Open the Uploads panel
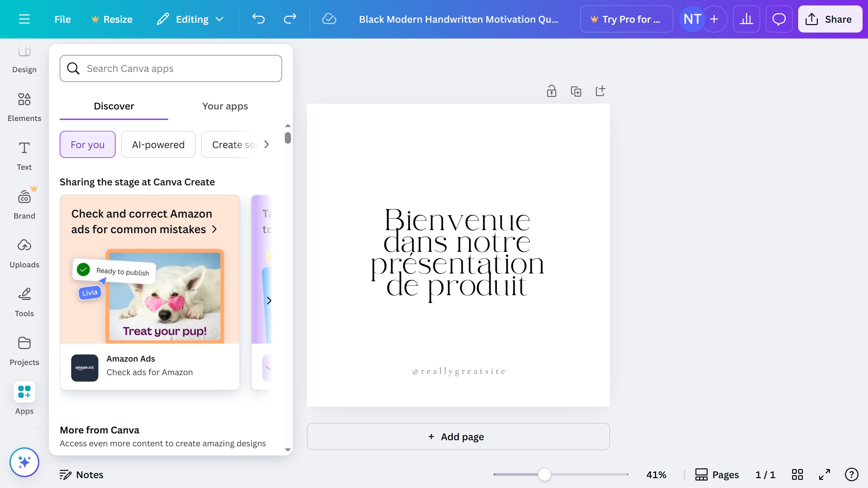Screen dimensions: 868x488 [x=24, y=253]
